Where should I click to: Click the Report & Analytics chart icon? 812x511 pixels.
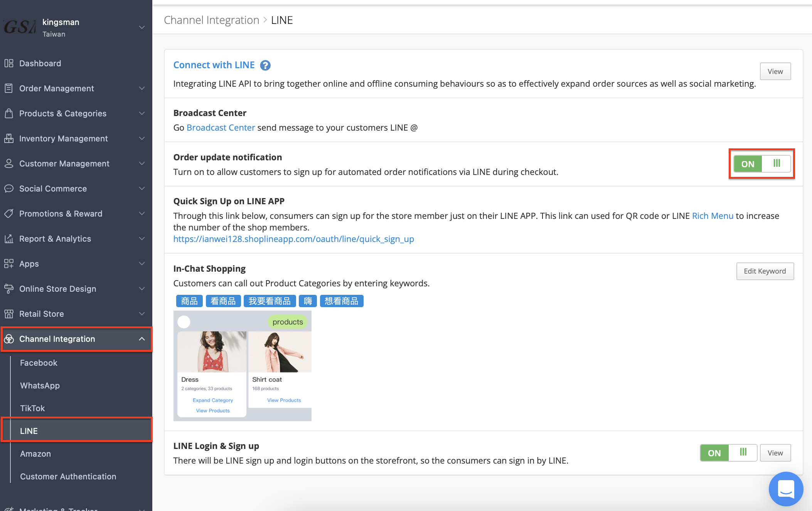click(9, 239)
